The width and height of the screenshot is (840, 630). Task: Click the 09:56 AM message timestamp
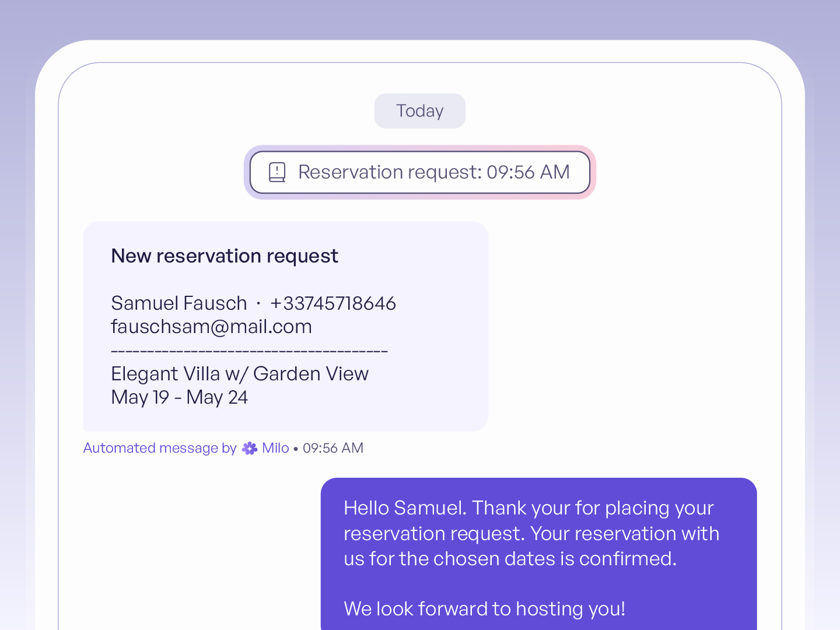[333, 448]
